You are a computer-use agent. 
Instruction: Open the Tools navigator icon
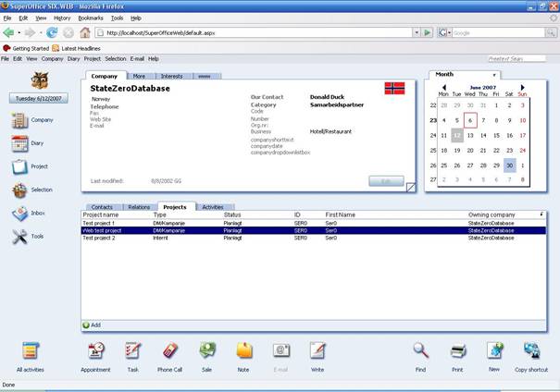[x=19, y=237]
